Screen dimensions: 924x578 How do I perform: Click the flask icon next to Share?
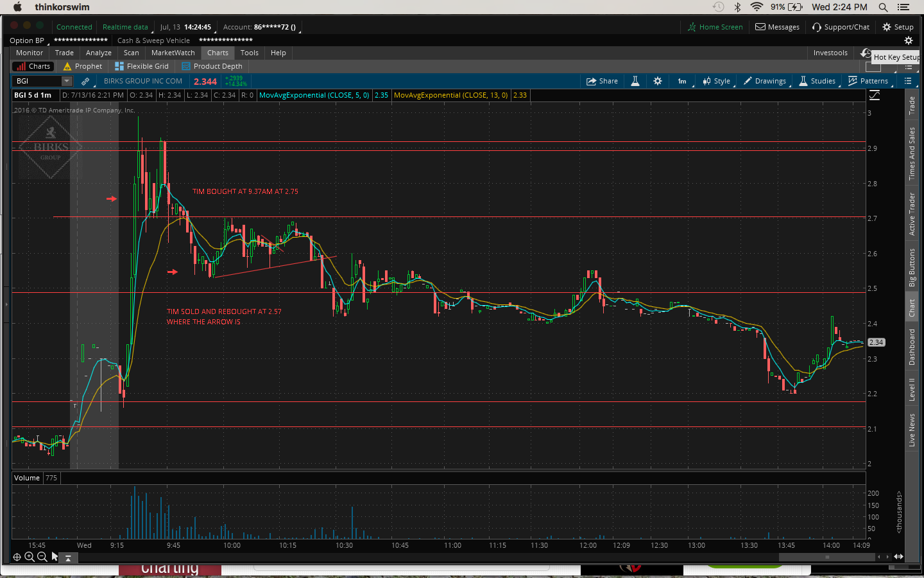click(x=635, y=81)
